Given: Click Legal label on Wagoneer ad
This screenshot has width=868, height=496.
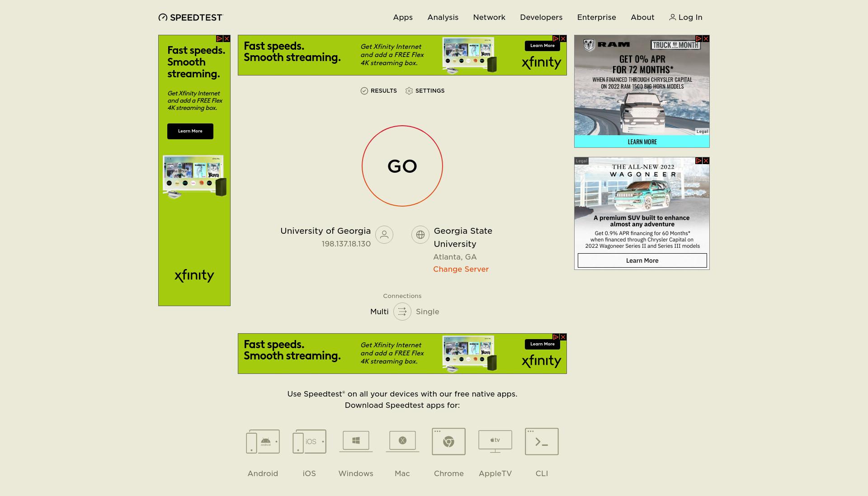Looking at the screenshot, I should [581, 161].
